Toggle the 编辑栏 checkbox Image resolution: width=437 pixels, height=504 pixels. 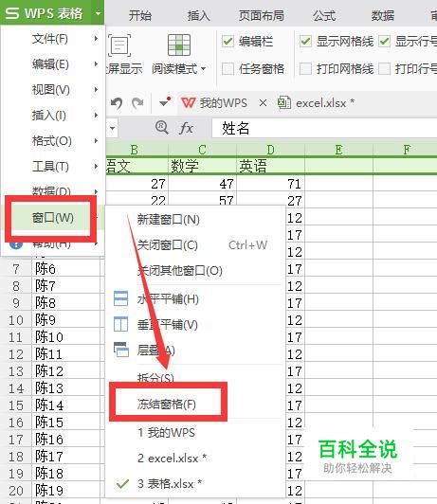pyautogui.click(x=228, y=42)
